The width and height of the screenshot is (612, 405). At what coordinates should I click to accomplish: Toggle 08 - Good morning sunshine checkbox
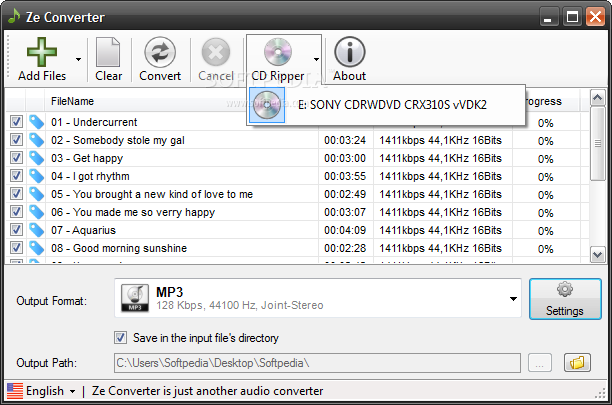click(16, 247)
